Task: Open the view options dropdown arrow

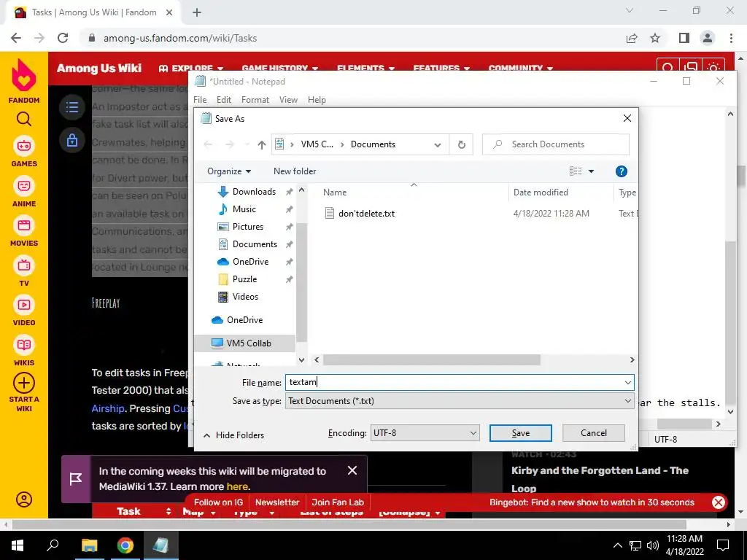Action: (x=591, y=171)
